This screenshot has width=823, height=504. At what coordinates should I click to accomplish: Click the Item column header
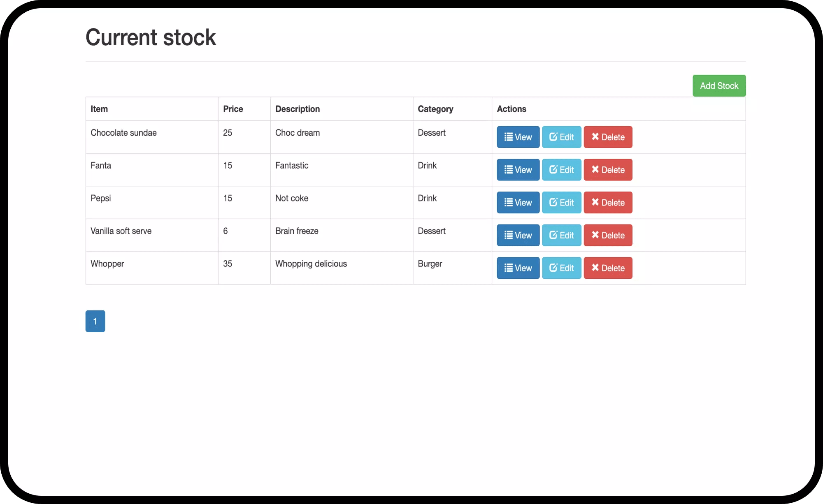click(99, 109)
